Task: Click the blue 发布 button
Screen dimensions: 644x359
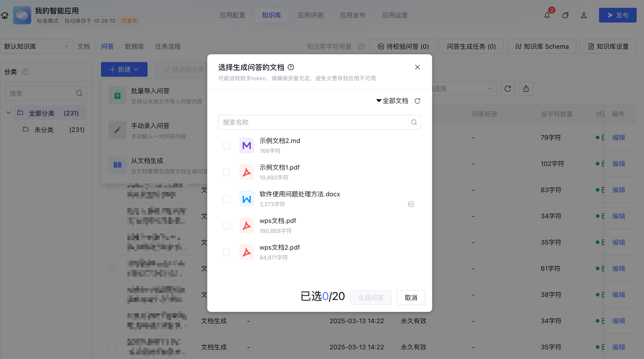Action: coord(617,15)
